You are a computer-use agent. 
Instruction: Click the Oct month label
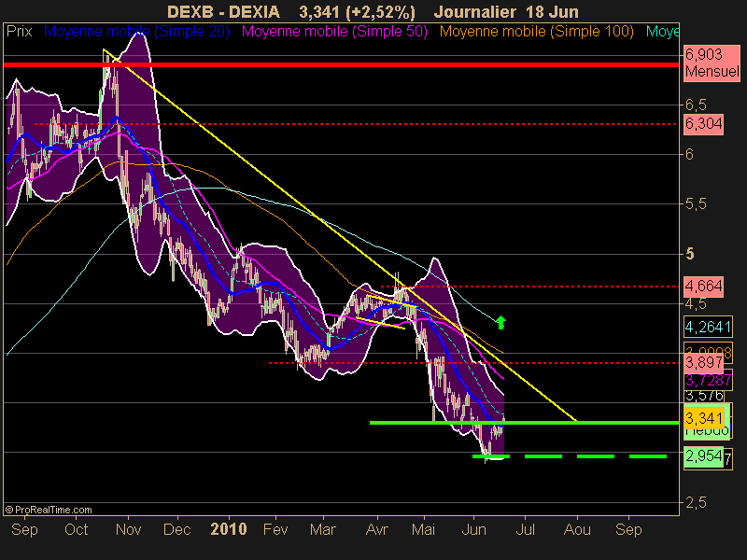click(x=77, y=529)
